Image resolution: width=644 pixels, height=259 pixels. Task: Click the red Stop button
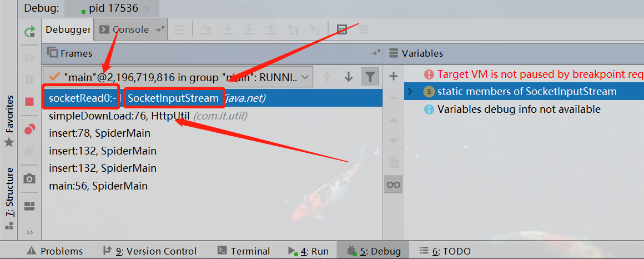pos(29,101)
